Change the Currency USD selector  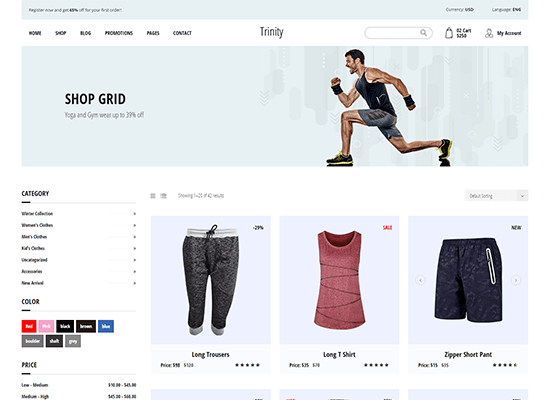pos(460,10)
